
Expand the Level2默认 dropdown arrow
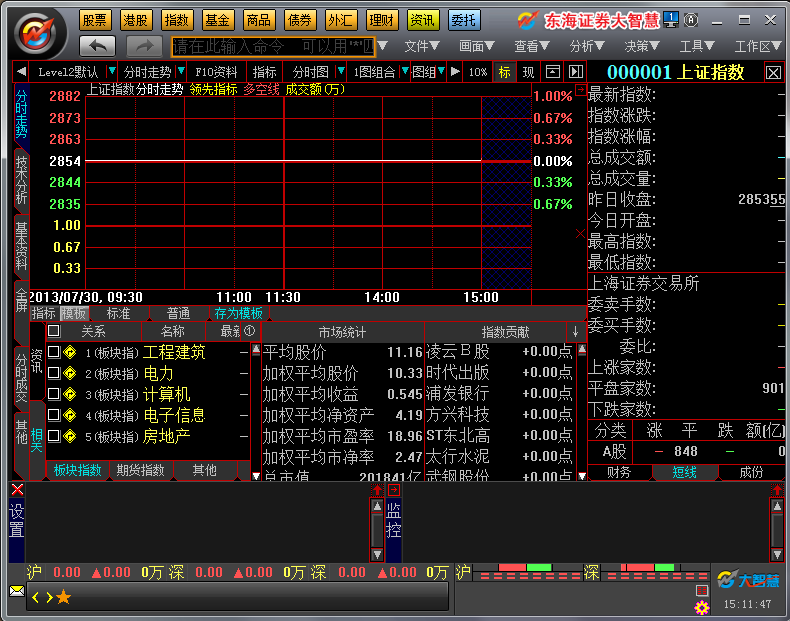[x=112, y=71]
